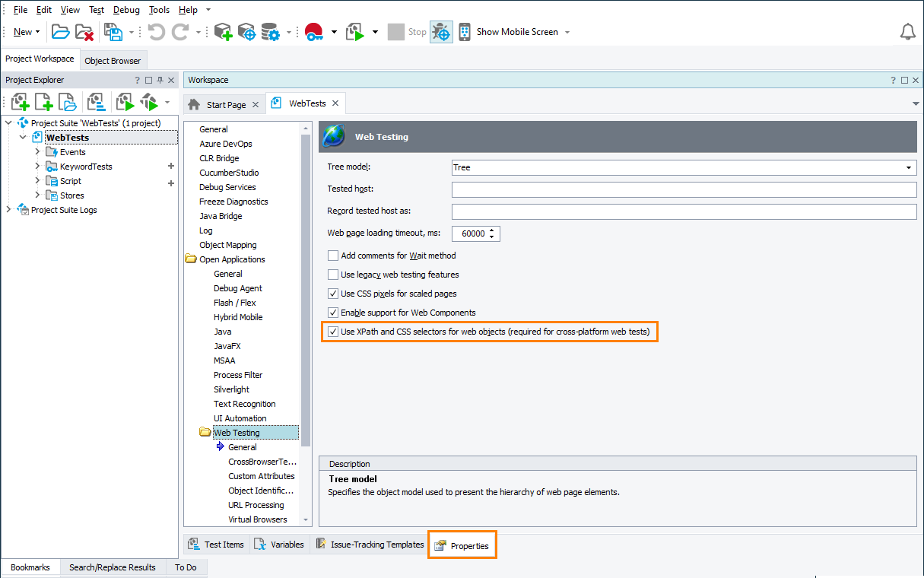Click the Start Page home icon

(x=195, y=104)
